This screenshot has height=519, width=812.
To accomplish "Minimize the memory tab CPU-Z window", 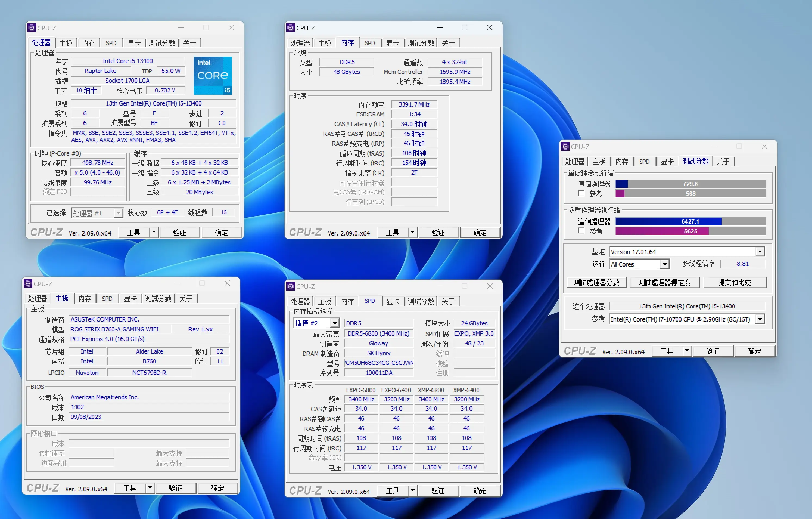I will (x=440, y=28).
